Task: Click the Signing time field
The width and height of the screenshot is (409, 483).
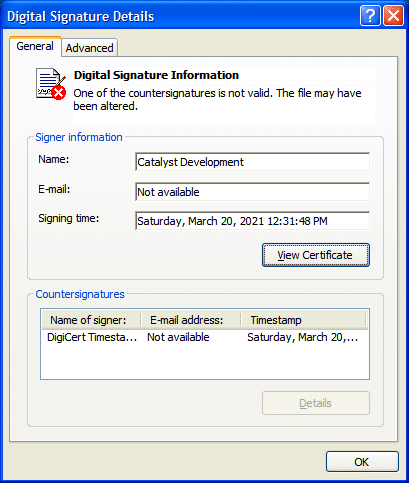Action: point(252,221)
